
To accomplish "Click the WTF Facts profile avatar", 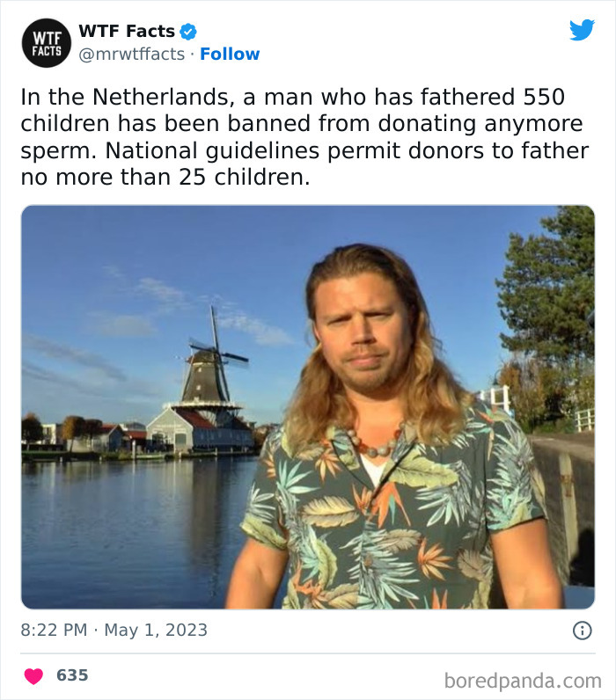I will click(45, 43).
